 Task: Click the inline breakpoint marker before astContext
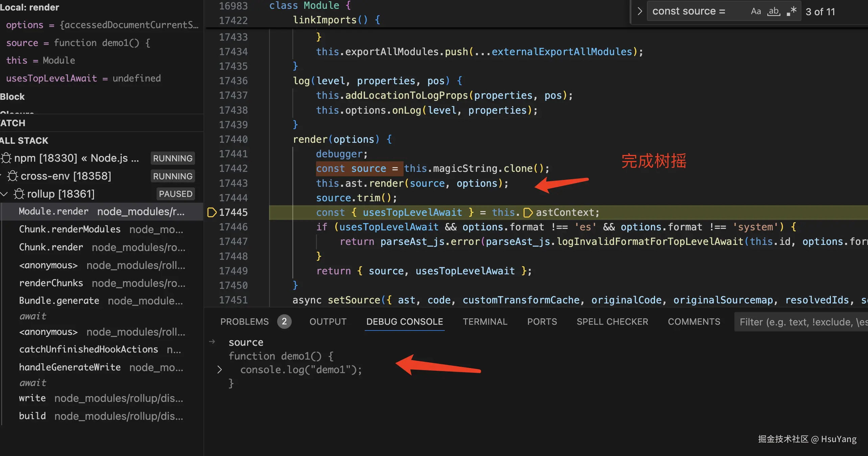point(528,212)
